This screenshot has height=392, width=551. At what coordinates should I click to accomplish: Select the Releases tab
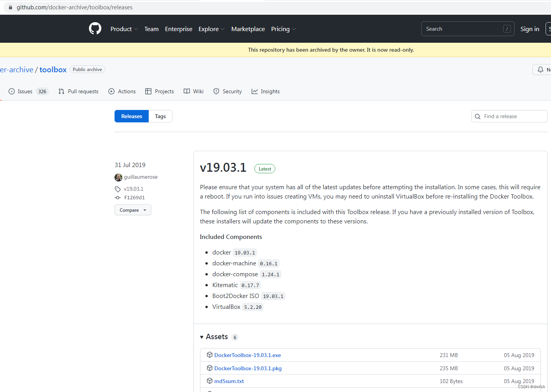[x=132, y=116]
